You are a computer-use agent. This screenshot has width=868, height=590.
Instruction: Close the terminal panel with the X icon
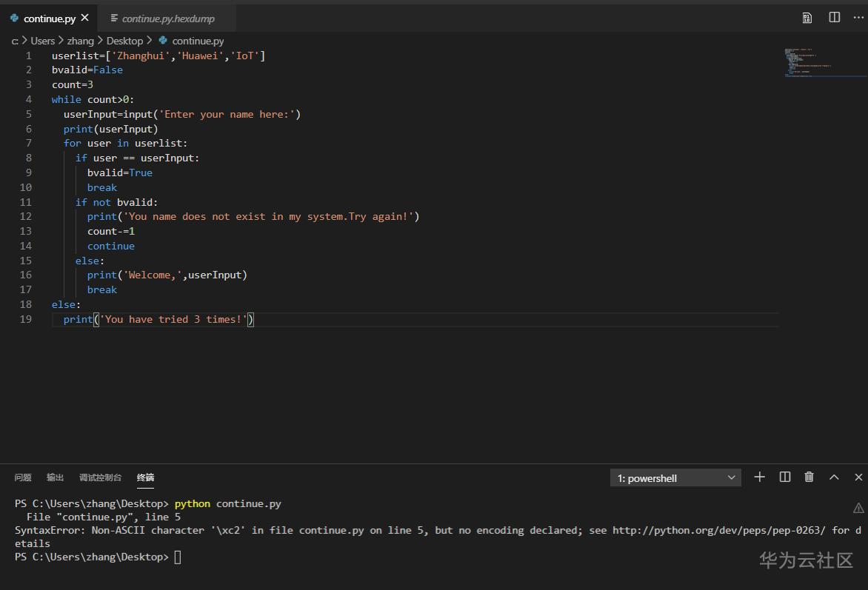[859, 477]
